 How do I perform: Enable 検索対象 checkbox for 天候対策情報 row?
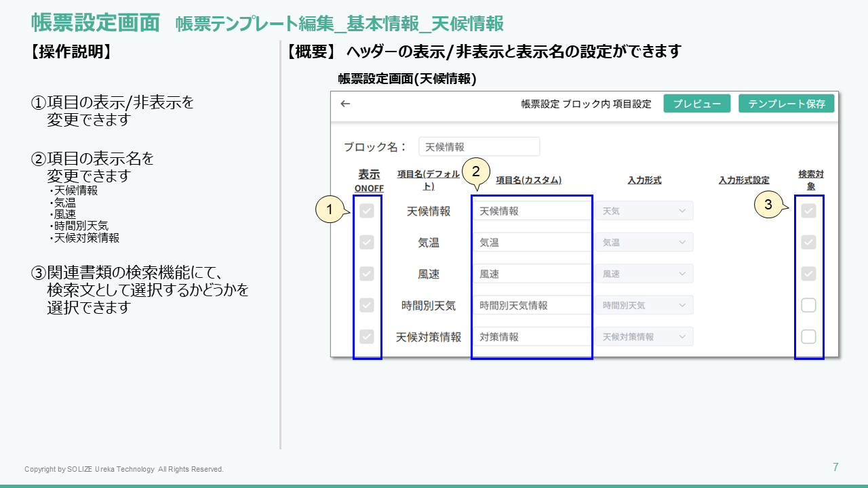(808, 336)
